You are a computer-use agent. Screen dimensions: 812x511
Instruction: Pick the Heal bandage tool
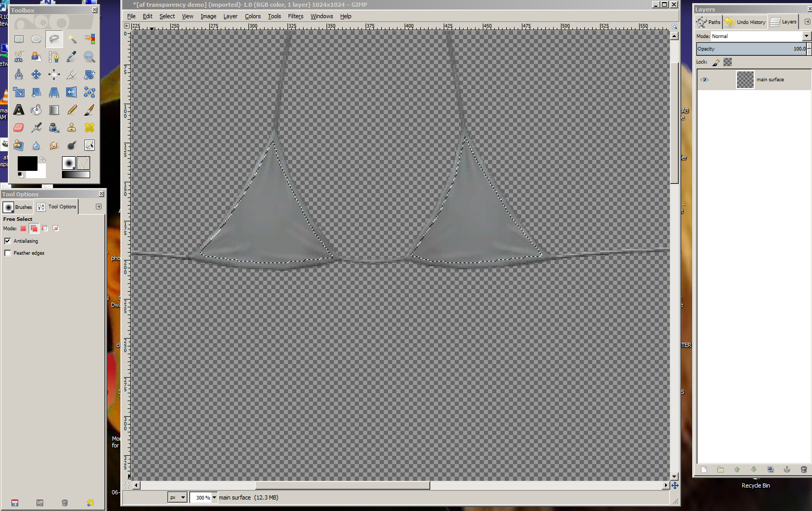pyautogui.click(x=90, y=128)
